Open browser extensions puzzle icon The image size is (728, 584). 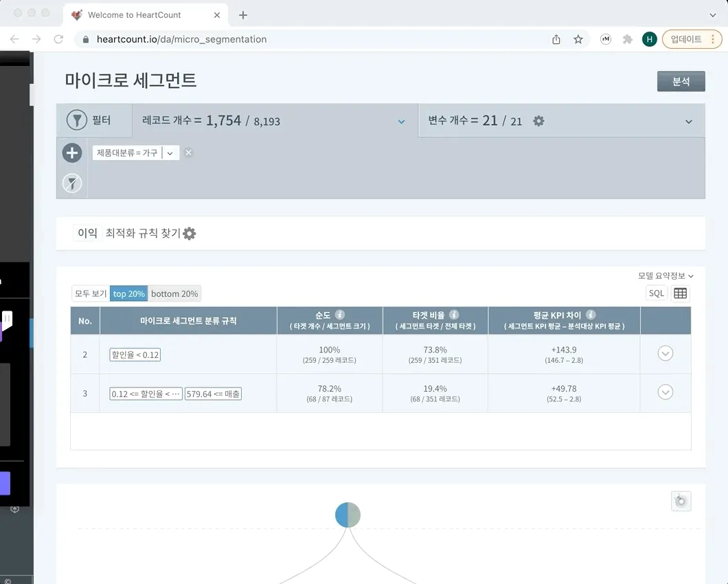point(628,39)
